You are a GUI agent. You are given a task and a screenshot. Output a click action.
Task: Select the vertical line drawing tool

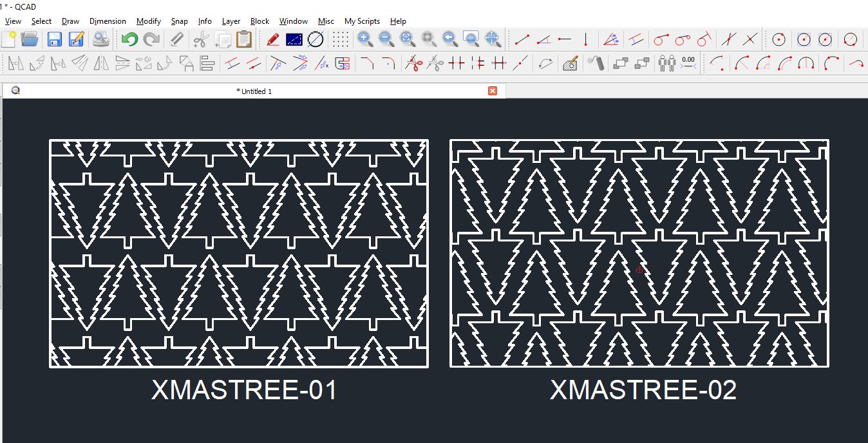[x=585, y=39]
